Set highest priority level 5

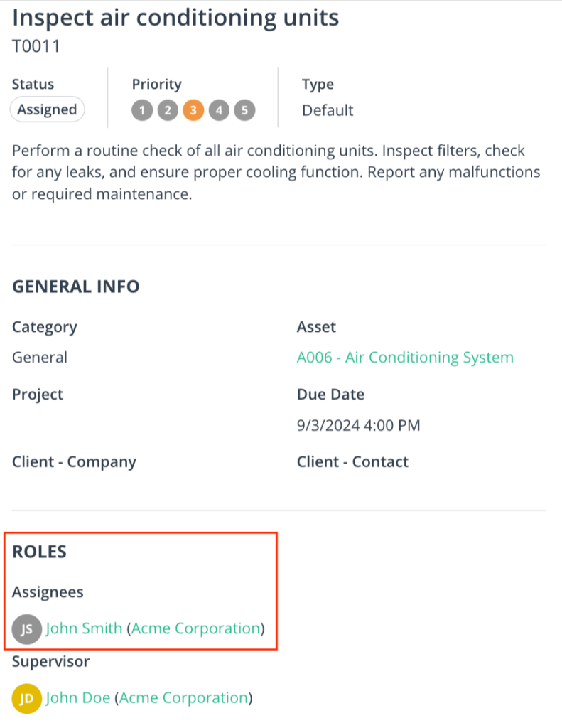244,110
